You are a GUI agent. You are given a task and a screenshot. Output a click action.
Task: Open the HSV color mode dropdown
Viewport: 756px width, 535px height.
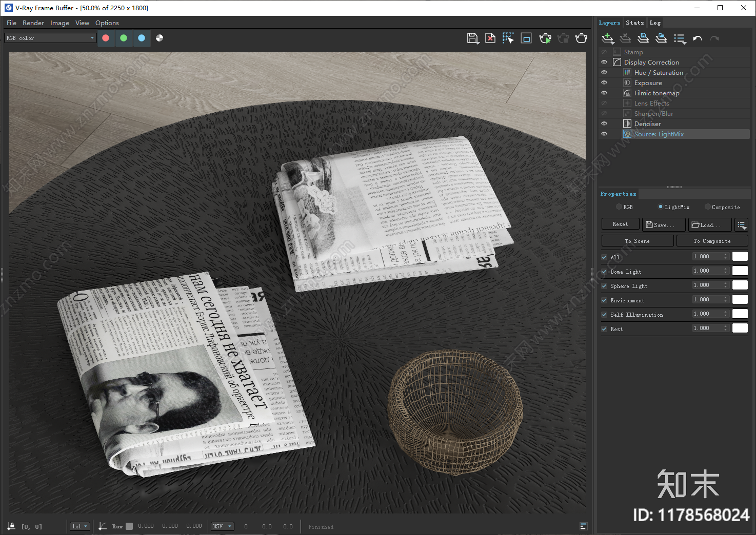tap(223, 526)
